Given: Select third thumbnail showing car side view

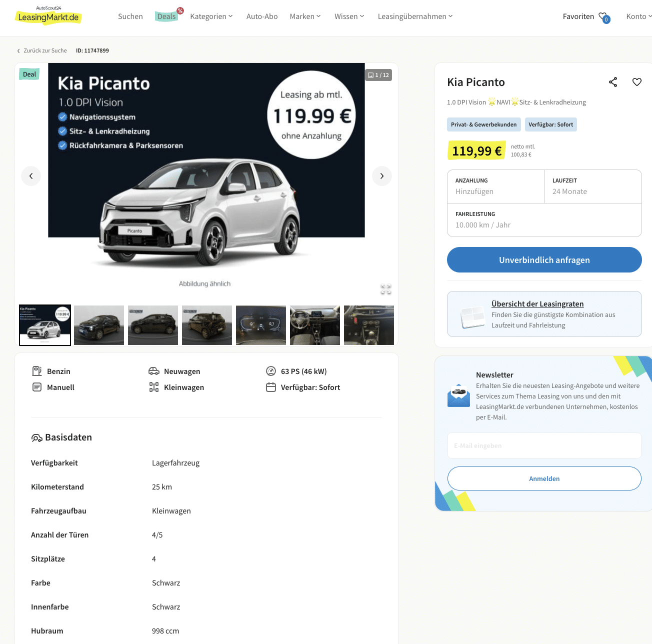Looking at the screenshot, I should point(153,325).
